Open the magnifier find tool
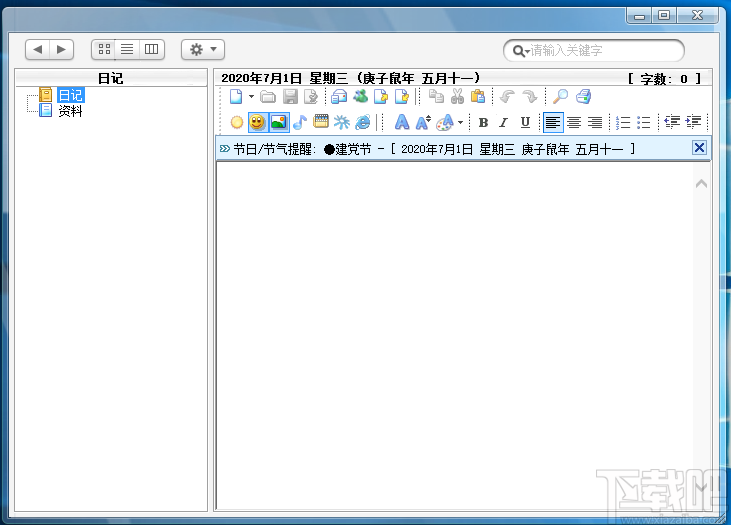This screenshot has width=731, height=525. click(560, 97)
